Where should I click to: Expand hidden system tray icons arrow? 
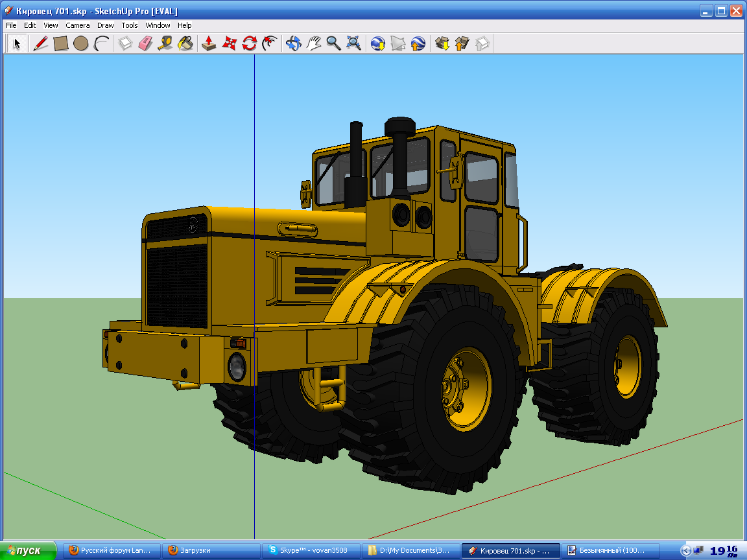pos(686,551)
